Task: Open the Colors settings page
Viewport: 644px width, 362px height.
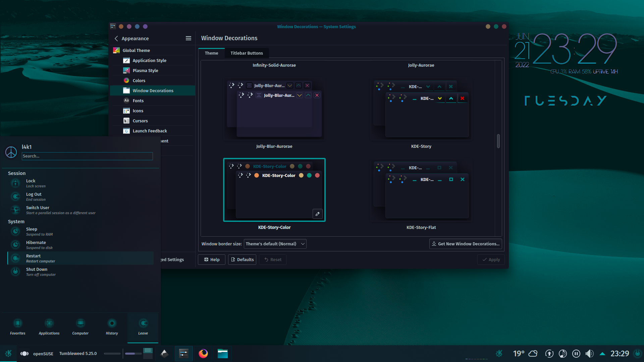Action: [153, 80]
